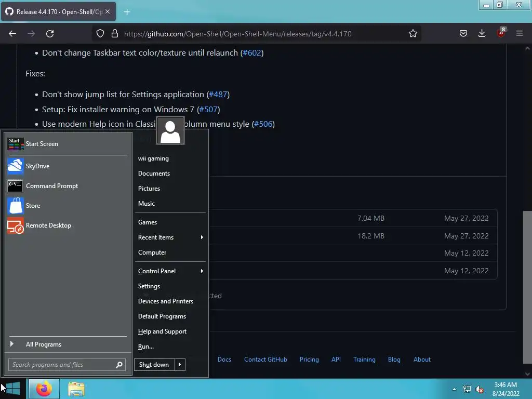Open a new browser tab
This screenshot has width=532, height=399.
(127, 12)
